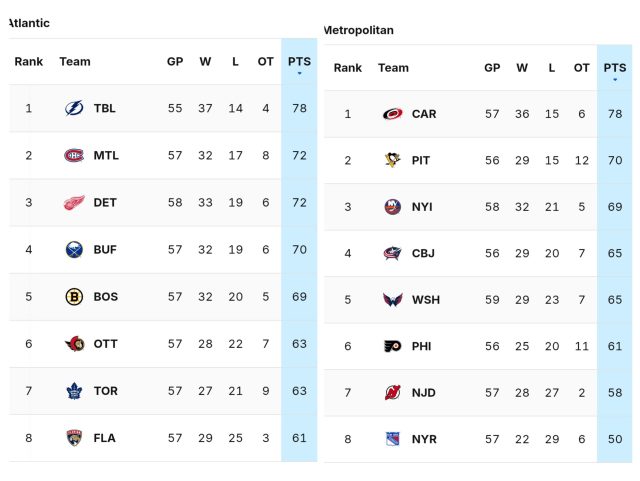Click the Carolina Hurricanes logo
Screen dimensions: 640x481
pyautogui.click(x=393, y=114)
